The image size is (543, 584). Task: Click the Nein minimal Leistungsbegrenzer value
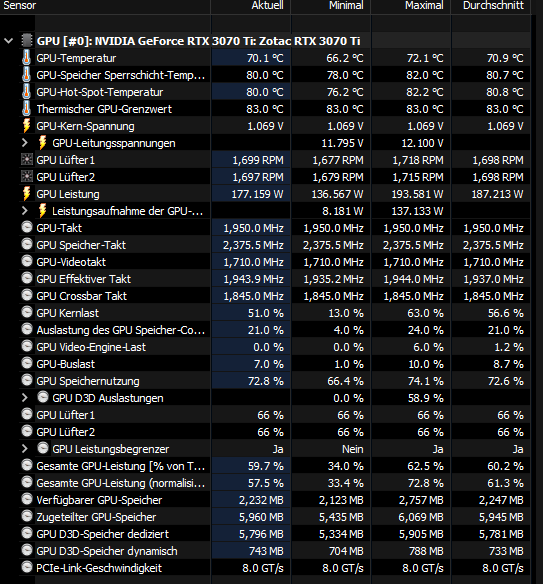coord(353,449)
